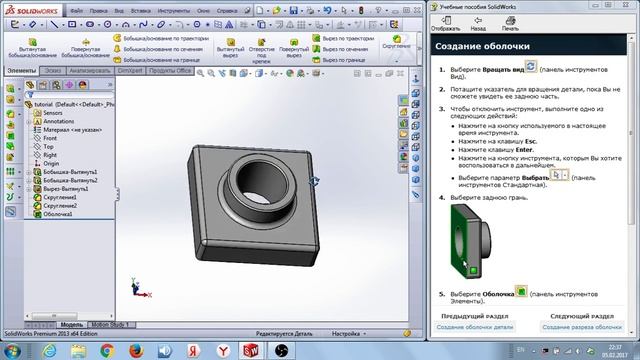Select Материал <не указан> tree item
This screenshot has height=360, width=640.
(73, 130)
